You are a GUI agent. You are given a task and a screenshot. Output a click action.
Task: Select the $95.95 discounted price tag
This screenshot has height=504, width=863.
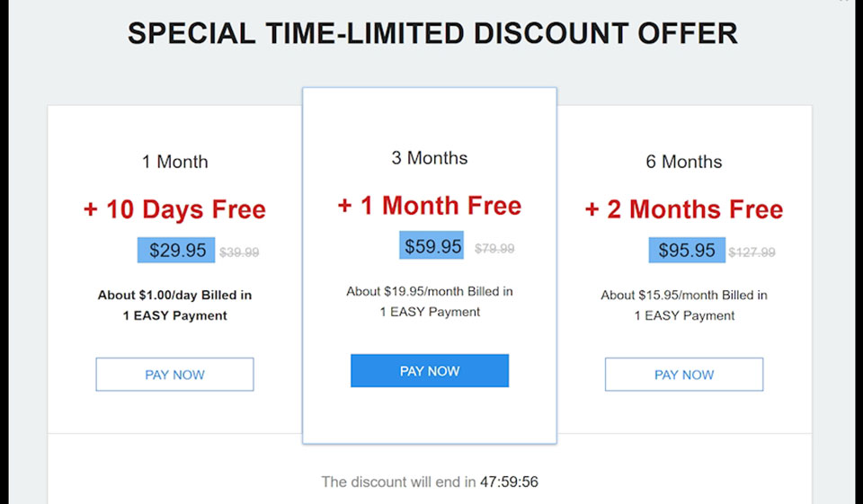coord(687,251)
